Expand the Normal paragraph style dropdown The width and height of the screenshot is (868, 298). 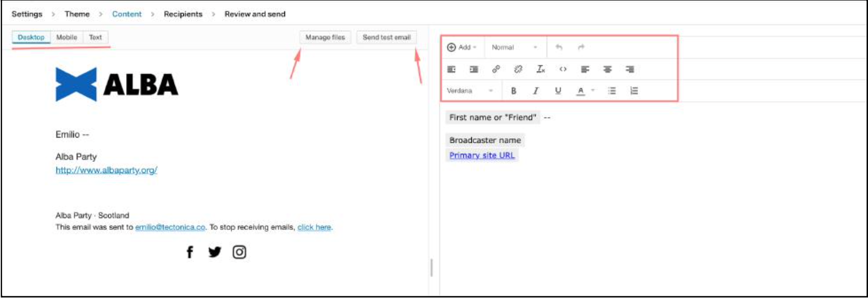point(514,47)
